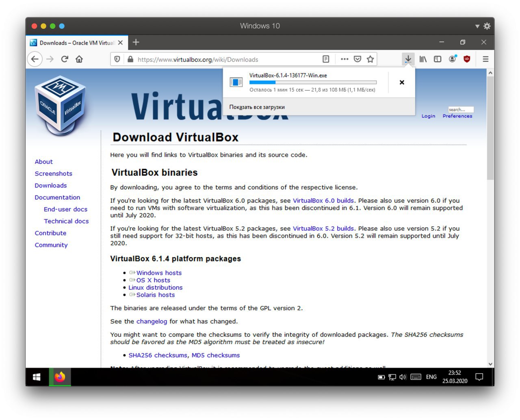The image size is (520, 420).
Task: Click Firefox icon in Windows taskbar
Action: click(x=60, y=377)
